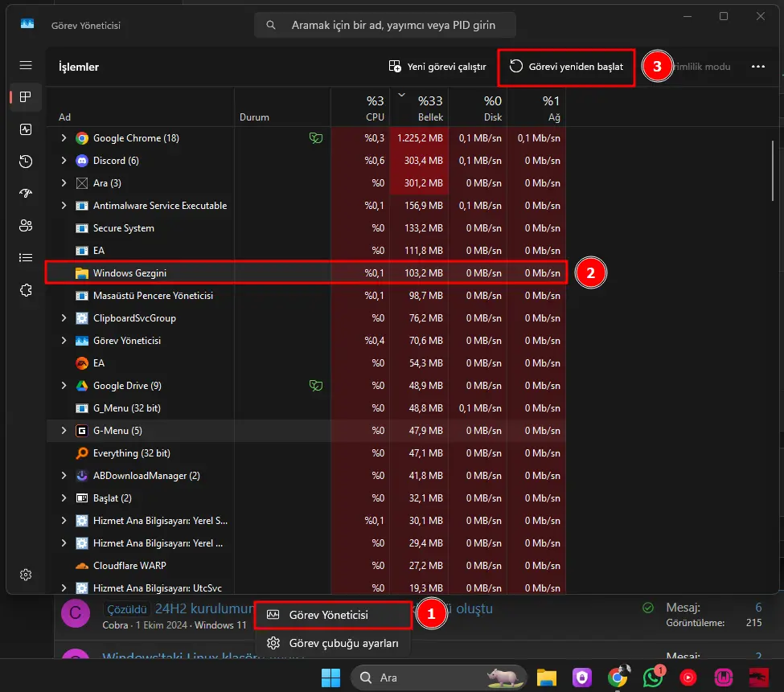Expand the Görev Yöneticisi process group

point(64,340)
